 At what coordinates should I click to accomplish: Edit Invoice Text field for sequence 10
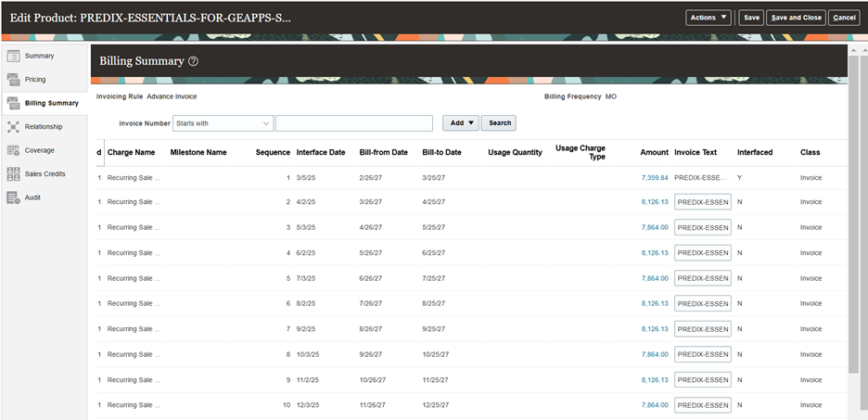(703, 405)
